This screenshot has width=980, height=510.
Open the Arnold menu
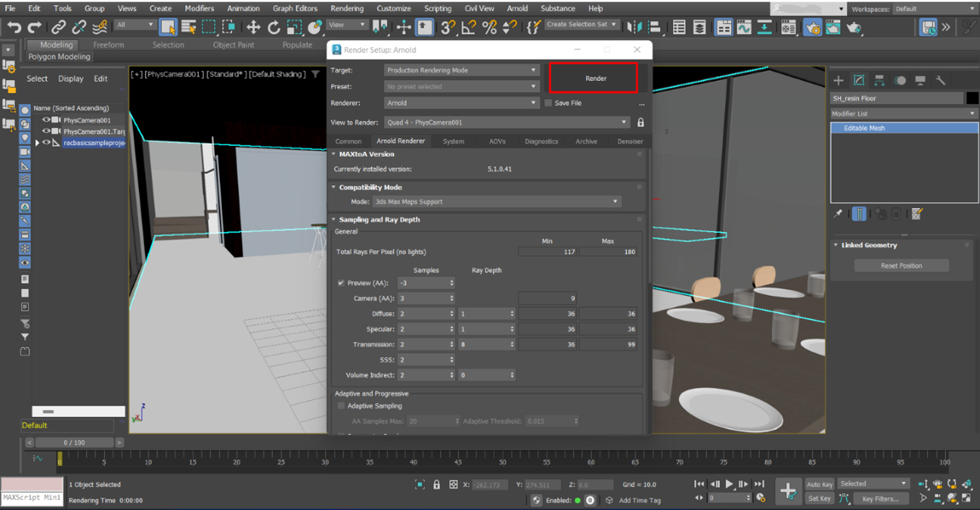point(517,8)
